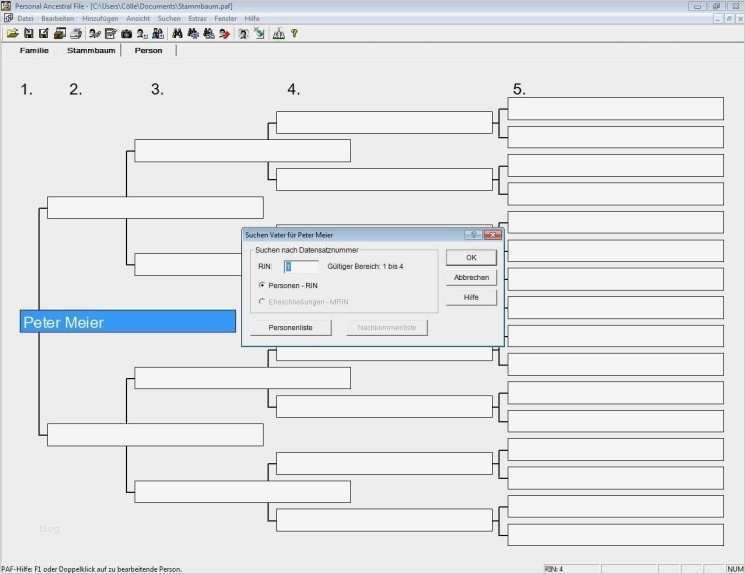Click the add single person icon
The height and width of the screenshot is (574, 745).
(142, 33)
